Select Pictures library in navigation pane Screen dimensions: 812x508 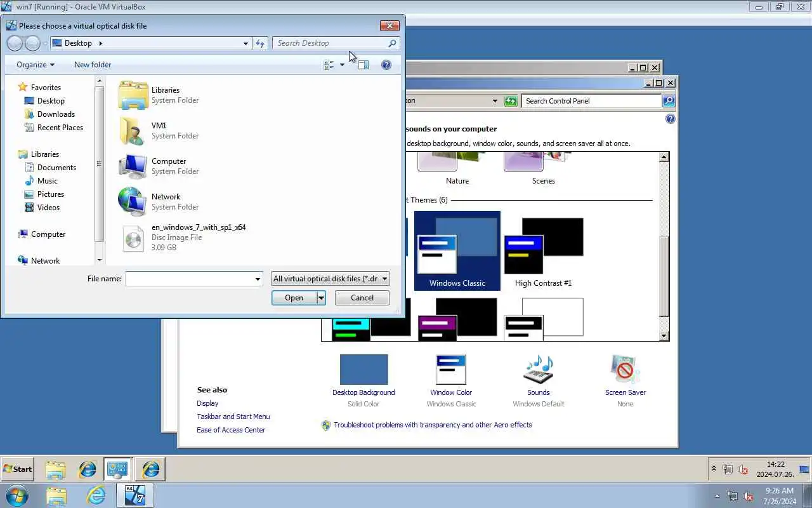[51, 194]
